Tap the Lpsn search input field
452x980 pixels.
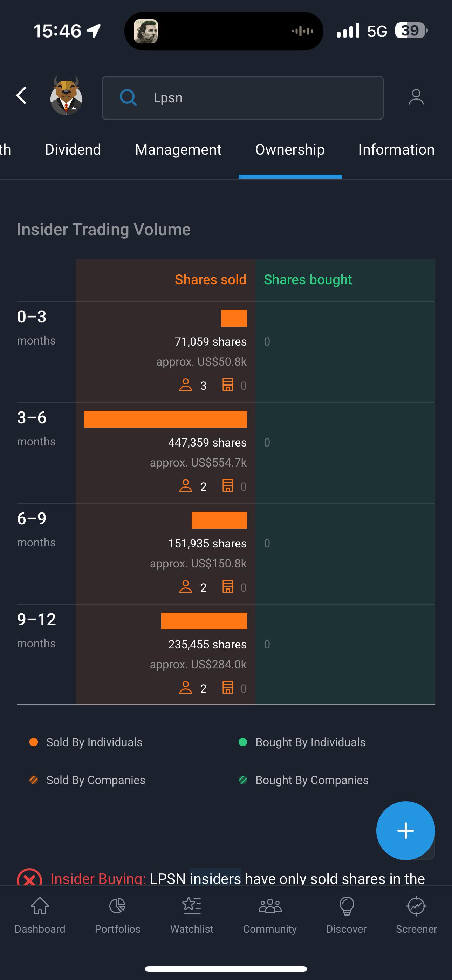coord(243,98)
